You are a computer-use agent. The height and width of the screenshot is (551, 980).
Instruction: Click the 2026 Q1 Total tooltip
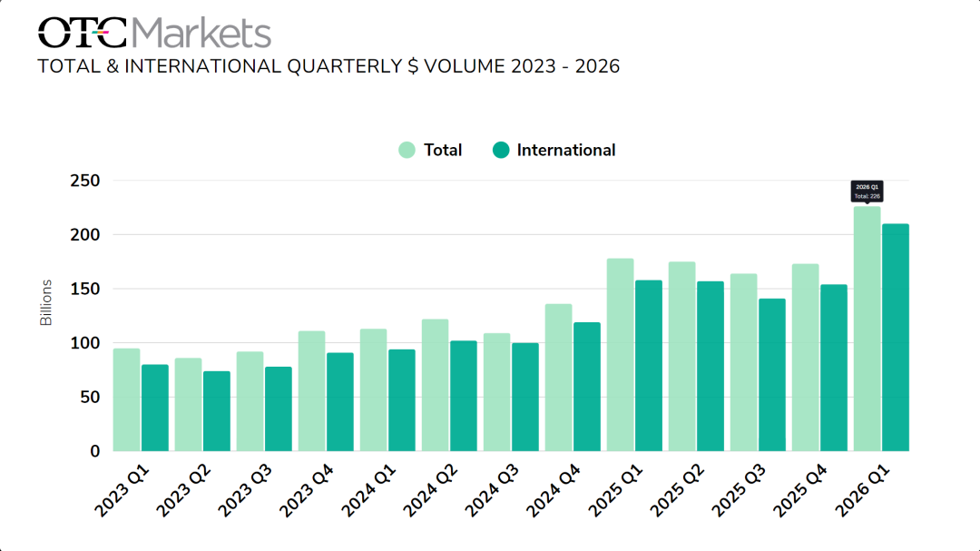[x=867, y=191]
